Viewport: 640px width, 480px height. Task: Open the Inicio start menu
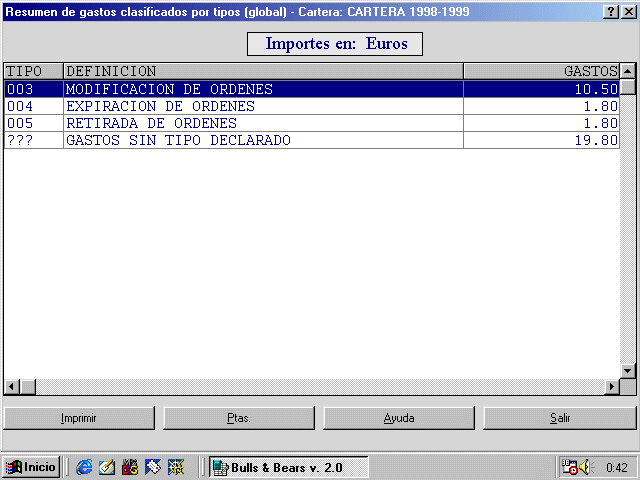[31, 467]
